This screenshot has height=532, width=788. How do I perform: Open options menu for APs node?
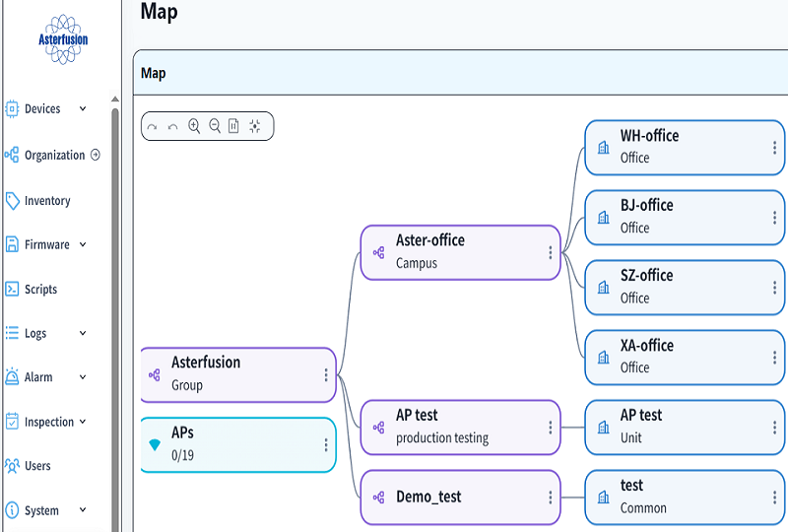click(326, 445)
